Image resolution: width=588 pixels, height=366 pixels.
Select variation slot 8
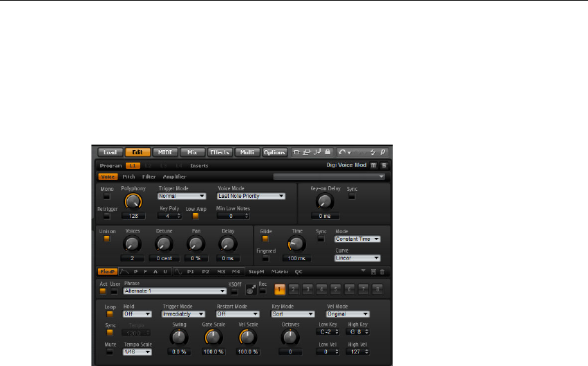point(377,289)
